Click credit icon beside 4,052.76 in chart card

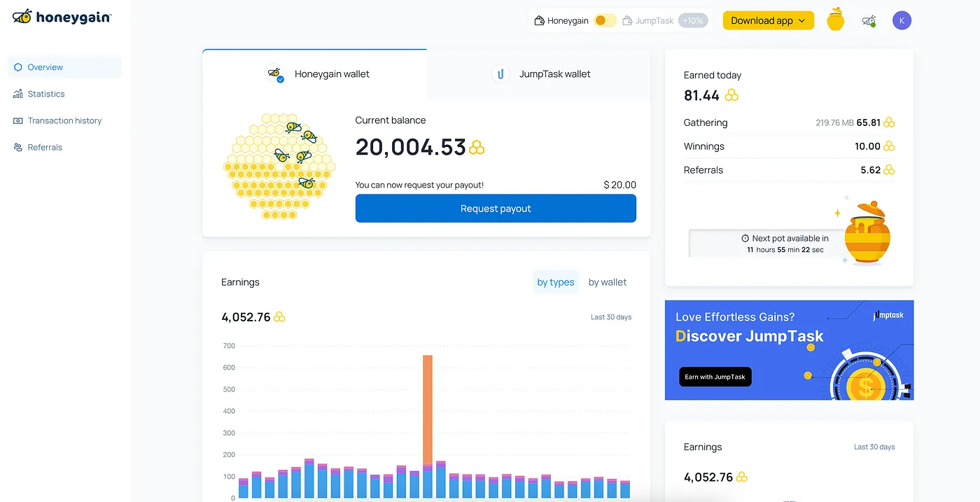(x=279, y=317)
